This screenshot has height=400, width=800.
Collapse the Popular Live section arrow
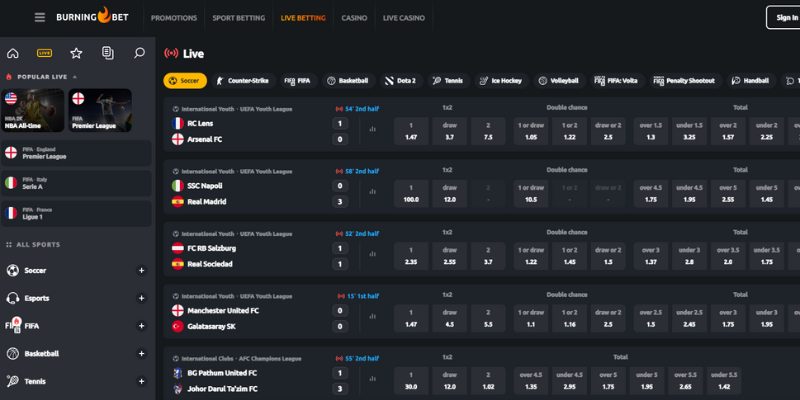pyautogui.click(x=74, y=77)
